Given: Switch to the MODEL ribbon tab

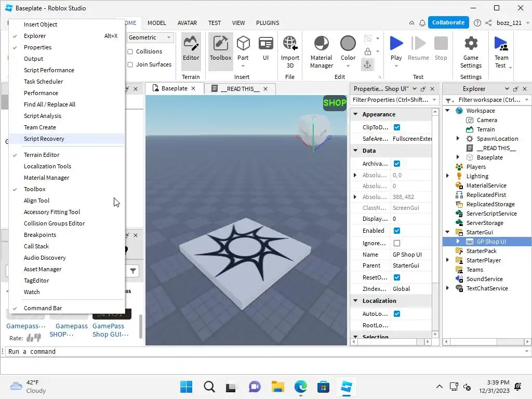Looking at the screenshot, I should [156, 23].
